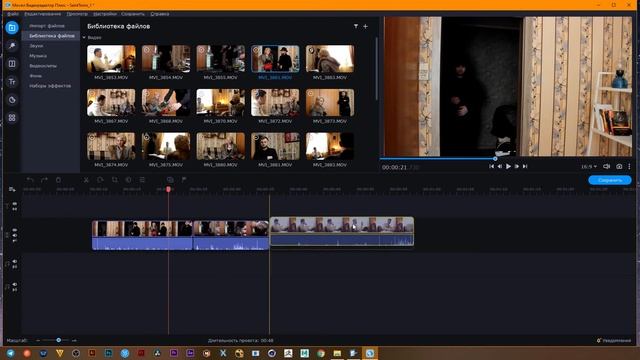Screen dimensions: 640x360
Task: Open the 'Просмотр' menu
Action: (77, 14)
